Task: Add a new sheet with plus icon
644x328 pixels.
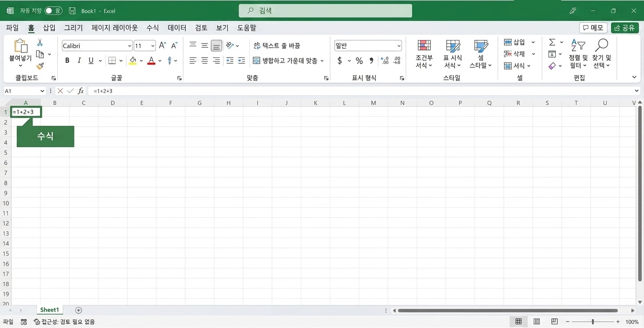Action: tap(79, 310)
